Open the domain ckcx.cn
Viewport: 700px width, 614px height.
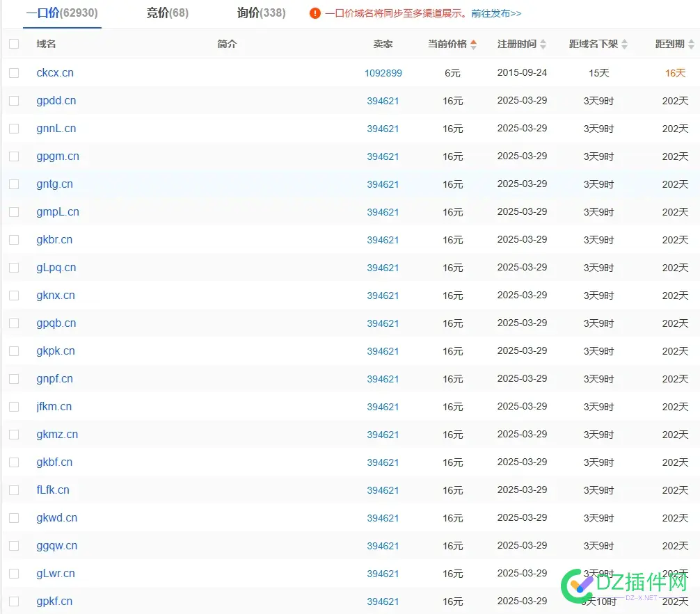pyautogui.click(x=55, y=72)
